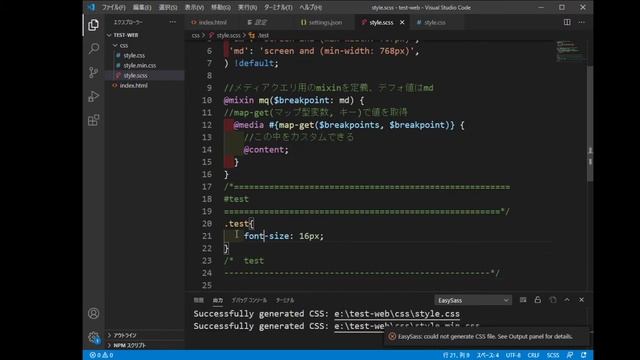Click the error icon in EasySass notification
The height and width of the screenshot is (360, 640).
click(x=392, y=336)
